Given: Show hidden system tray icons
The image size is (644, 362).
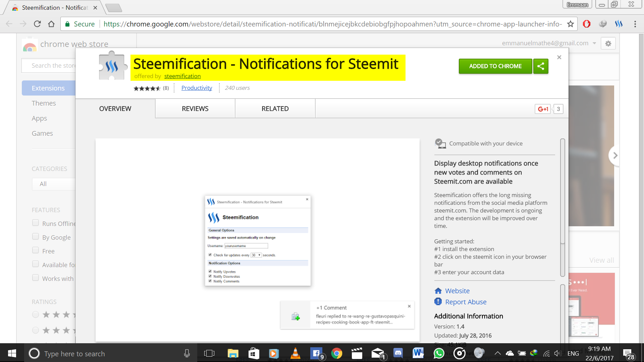Looking at the screenshot, I should click(498, 353).
